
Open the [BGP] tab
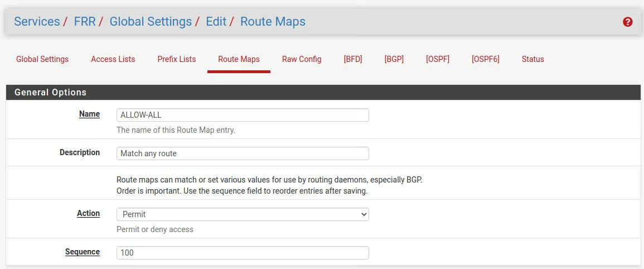tap(394, 59)
